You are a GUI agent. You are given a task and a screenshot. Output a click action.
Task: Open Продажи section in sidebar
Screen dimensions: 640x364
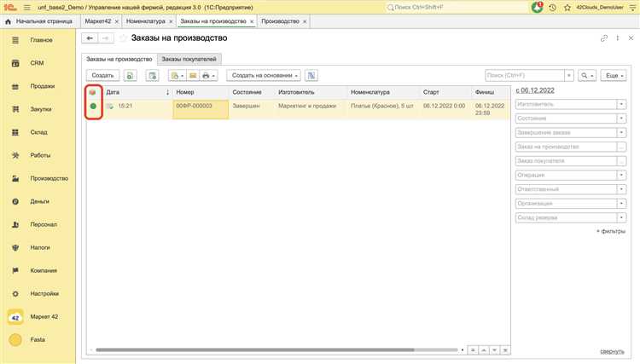pyautogui.click(x=43, y=86)
